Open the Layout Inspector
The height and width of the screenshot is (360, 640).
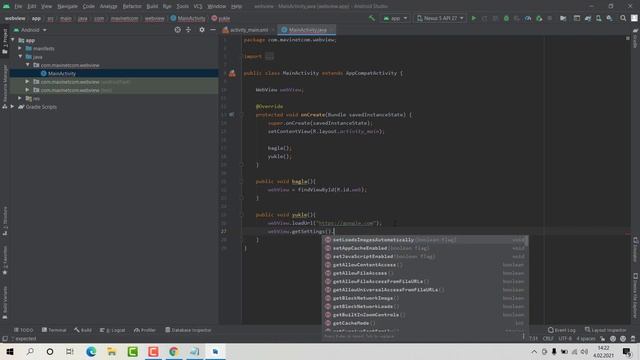point(605,330)
